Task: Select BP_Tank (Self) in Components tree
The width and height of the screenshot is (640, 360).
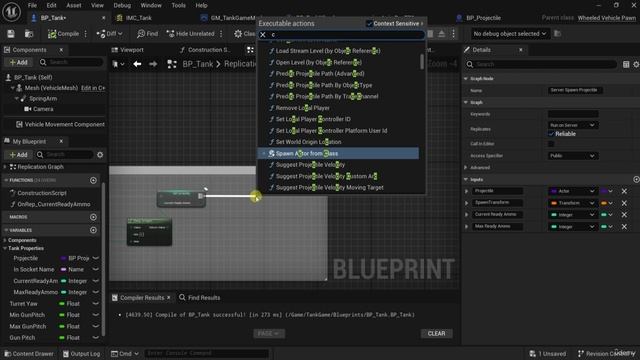Action: 33,77
